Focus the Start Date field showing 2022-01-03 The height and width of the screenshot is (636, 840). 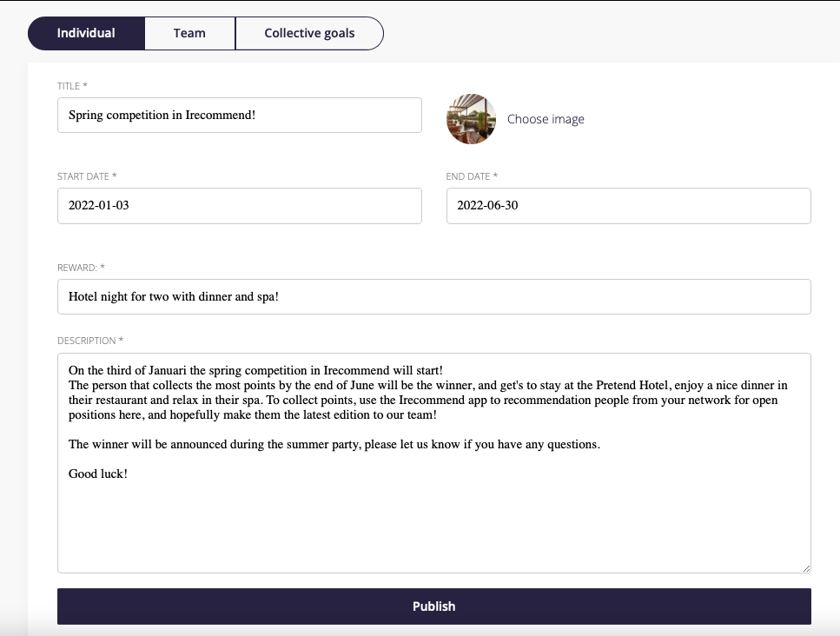(x=240, y=206)
